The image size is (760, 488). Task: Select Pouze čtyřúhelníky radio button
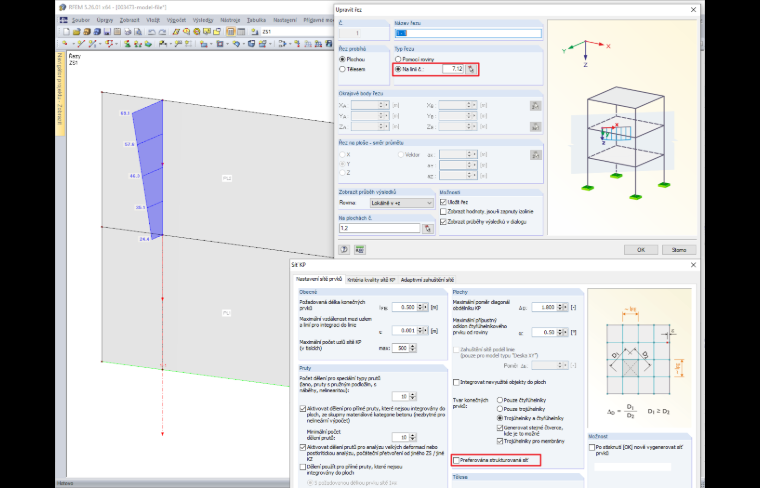500,400
